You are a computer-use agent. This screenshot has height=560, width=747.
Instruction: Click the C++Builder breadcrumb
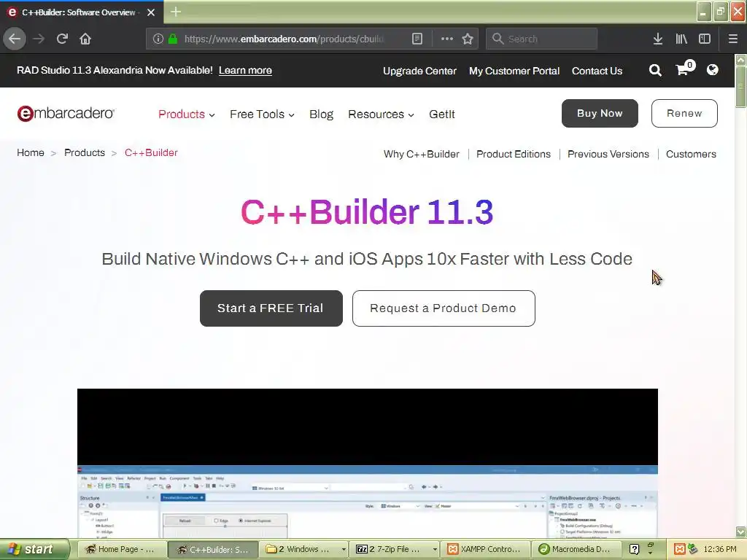pyautogui.click(x=151, y=153)
